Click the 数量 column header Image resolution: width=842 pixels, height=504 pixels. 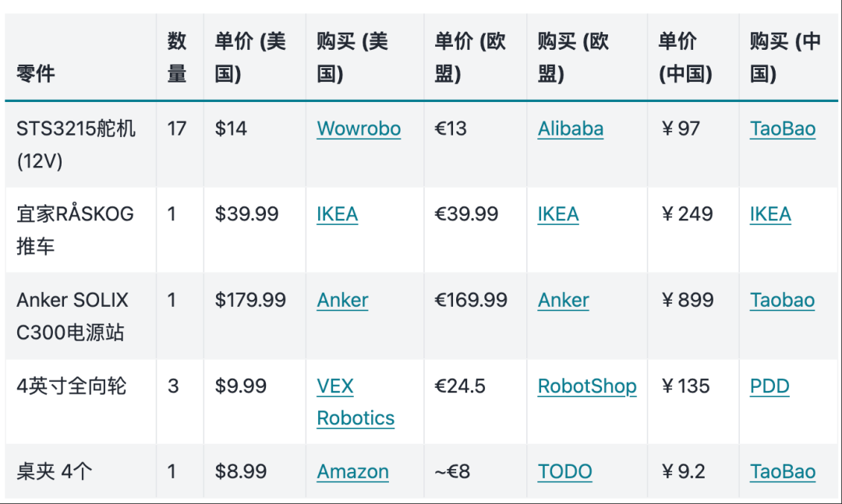click(x=177, y=57)
